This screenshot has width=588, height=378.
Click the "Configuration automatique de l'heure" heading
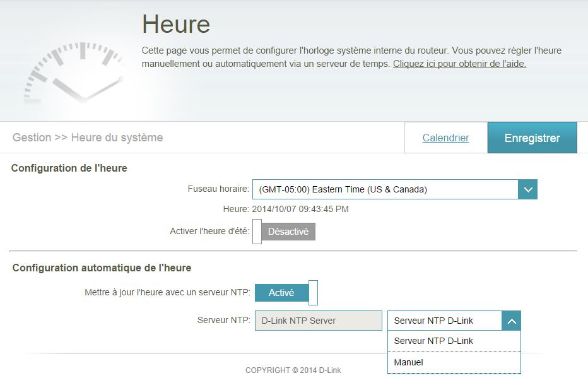(102, 268)
